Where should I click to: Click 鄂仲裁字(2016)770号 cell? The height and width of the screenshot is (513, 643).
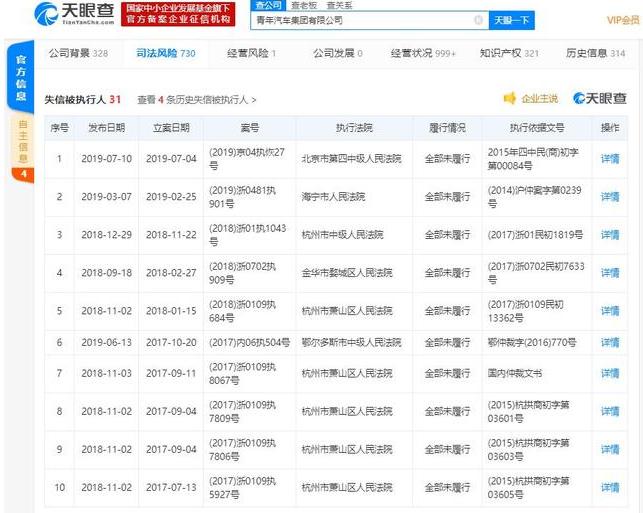(x=532, y=342)
